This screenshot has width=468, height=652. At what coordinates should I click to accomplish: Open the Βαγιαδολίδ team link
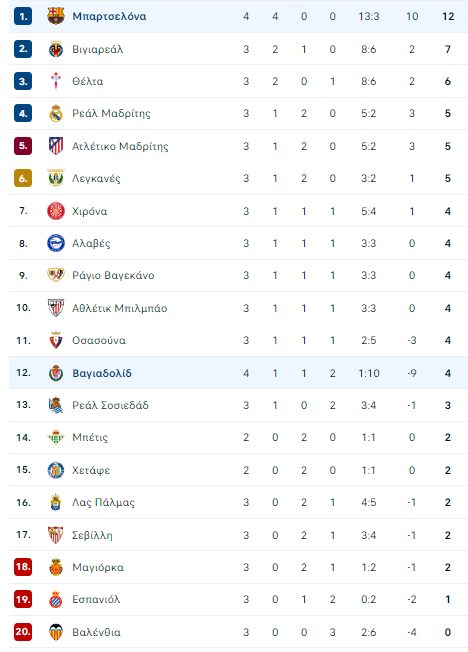[x=102, y=373]
